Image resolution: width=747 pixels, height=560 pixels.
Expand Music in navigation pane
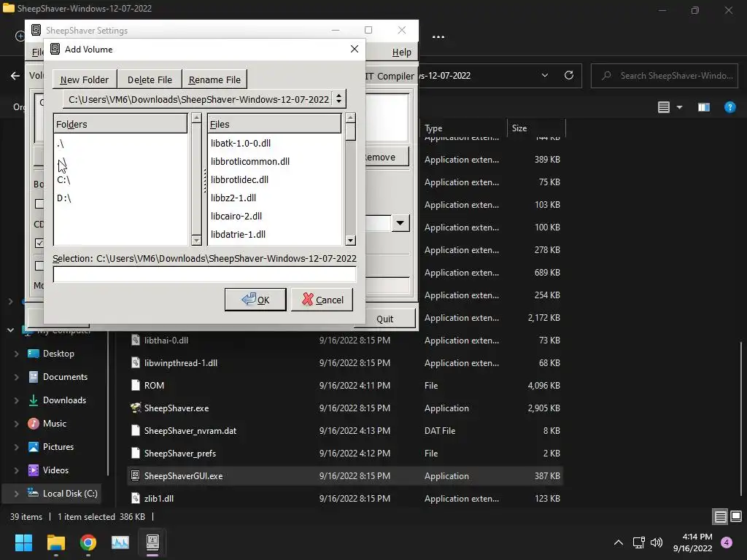coord(16,424)
